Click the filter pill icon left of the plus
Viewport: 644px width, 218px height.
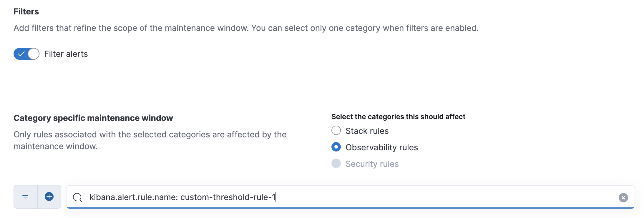(x=25, y=197)
